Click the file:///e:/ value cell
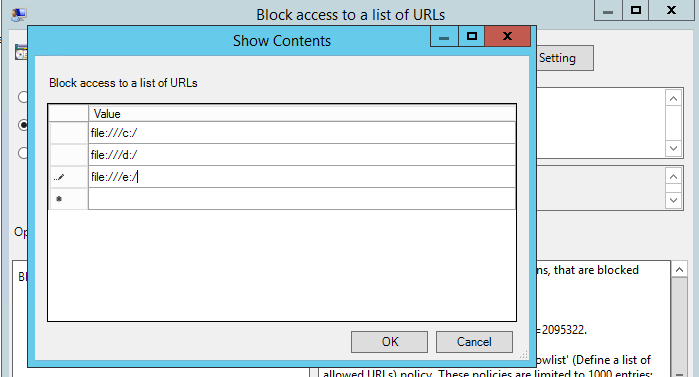The width and height of the screenshot is (699, 377). [302, 177]
